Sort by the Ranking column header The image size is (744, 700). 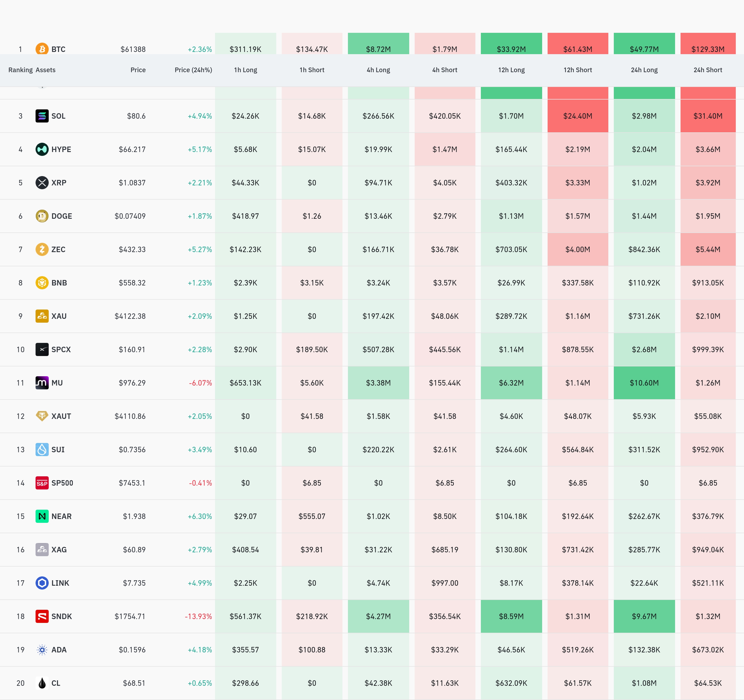[21, 70]
